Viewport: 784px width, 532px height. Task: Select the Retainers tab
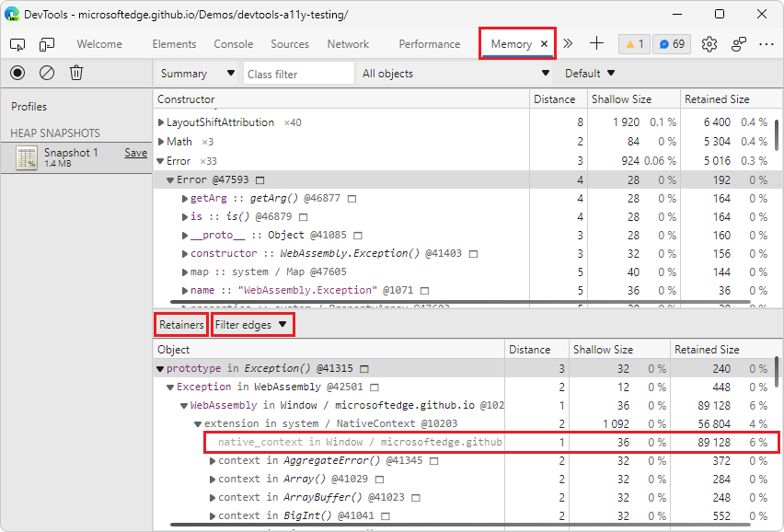(x=181, y=325)
